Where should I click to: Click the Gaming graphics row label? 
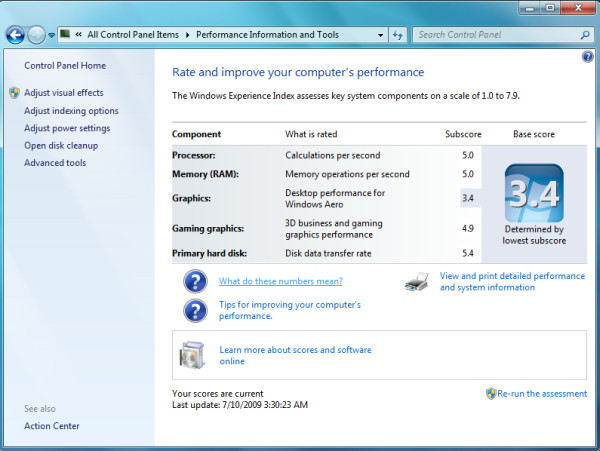click(x=208, y=229)
